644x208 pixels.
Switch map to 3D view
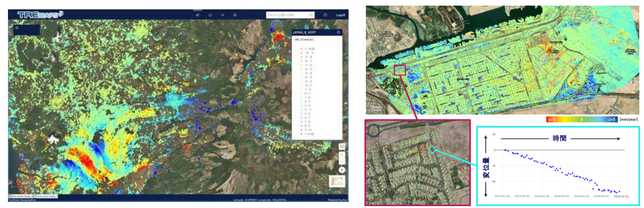(x=342, y=146)
